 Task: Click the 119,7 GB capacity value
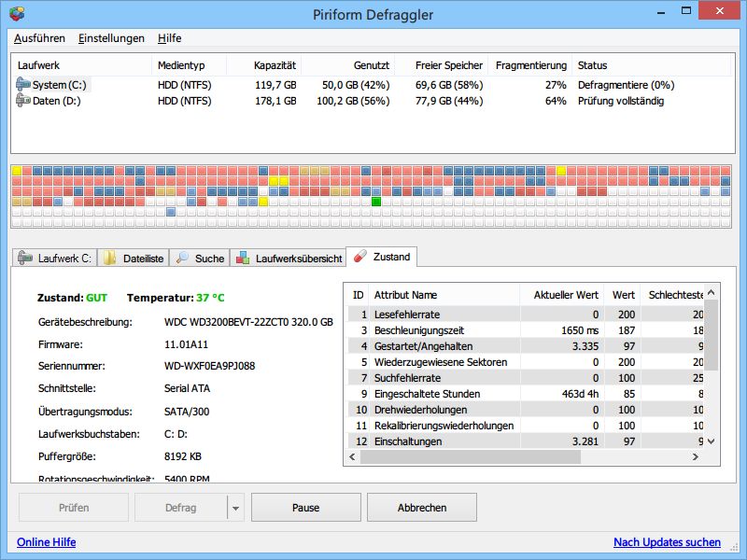[x=275, y=85]
